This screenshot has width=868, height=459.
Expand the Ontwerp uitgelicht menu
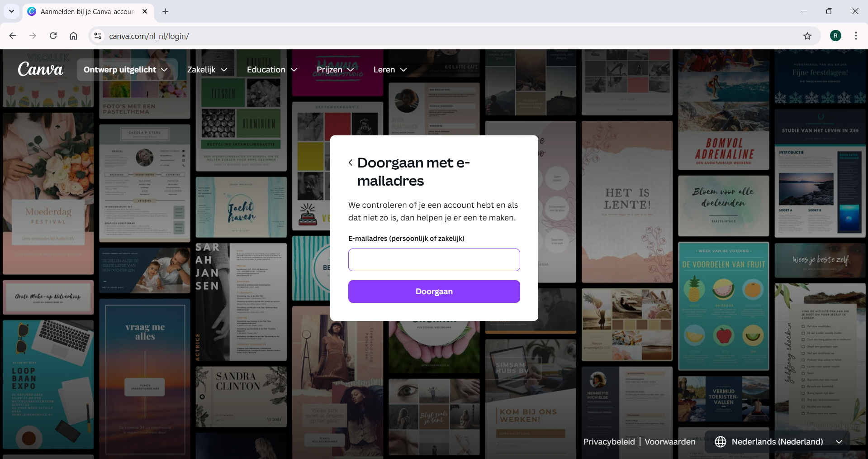coord(126,70)
